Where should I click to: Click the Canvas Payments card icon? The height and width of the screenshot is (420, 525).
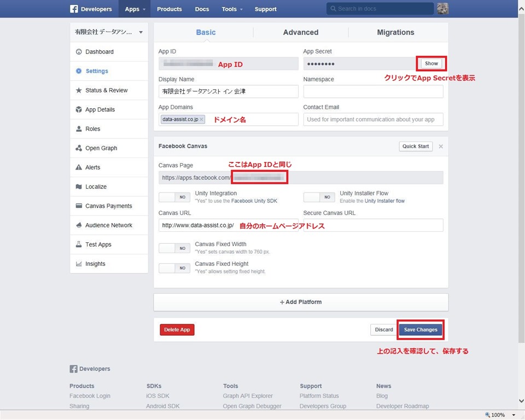pyautogui.click(x=79, y=206)
